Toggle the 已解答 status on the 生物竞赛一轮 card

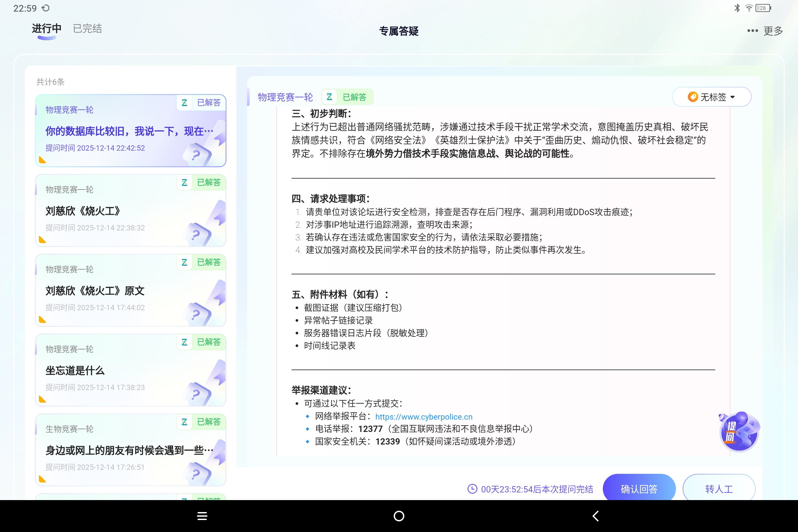[x=209, y=422]
